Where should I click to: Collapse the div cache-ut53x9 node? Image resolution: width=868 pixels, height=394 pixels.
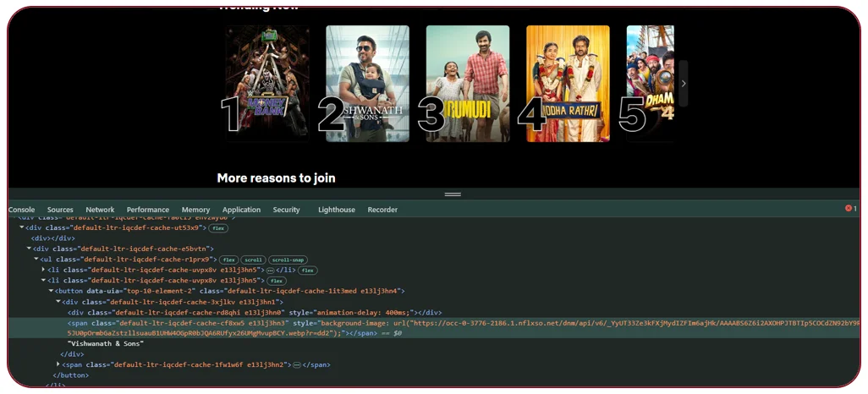coord(22,227)
